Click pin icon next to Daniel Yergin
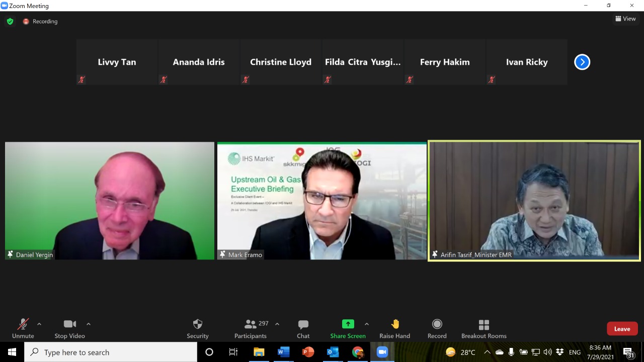 (10, 254)
